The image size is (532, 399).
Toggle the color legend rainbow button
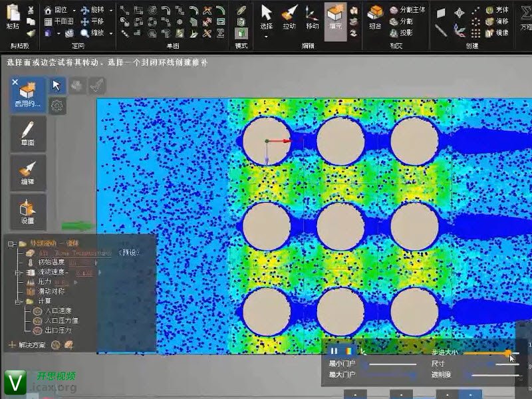point(348,351)
